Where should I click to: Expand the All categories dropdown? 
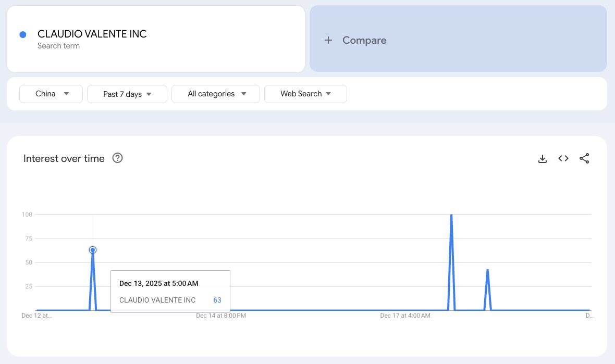pyautogui.click(x=215, y=94)
